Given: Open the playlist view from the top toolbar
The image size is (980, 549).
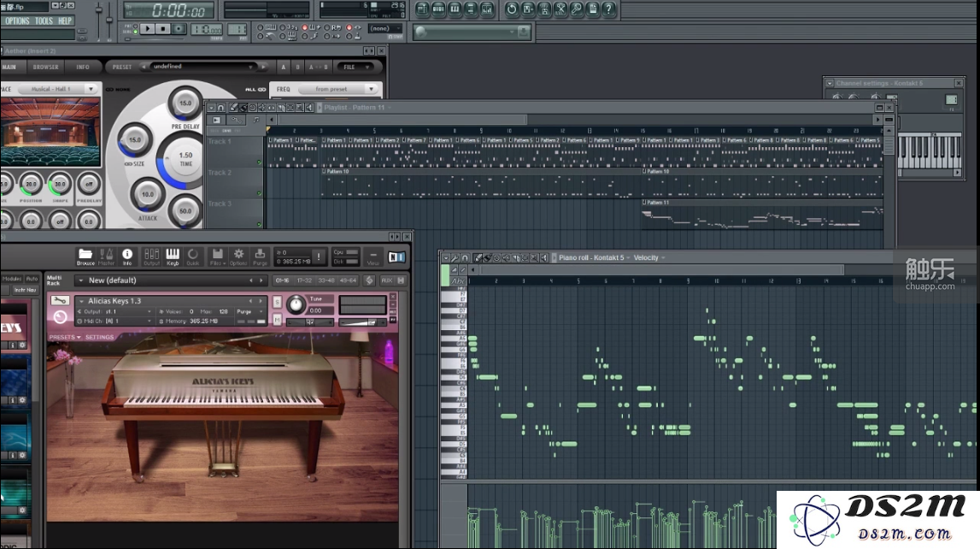Looking at the screenshot, I should tap(422, 9).
